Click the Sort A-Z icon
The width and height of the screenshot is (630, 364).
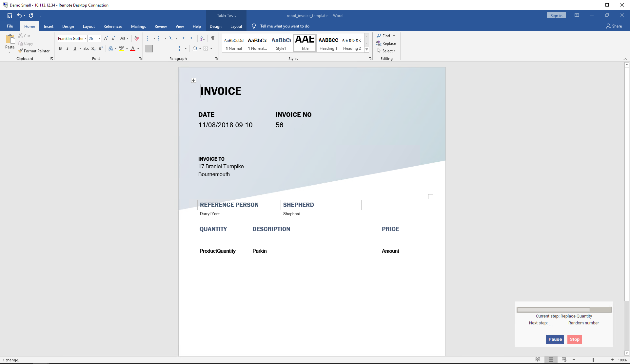tap(203, 38)
